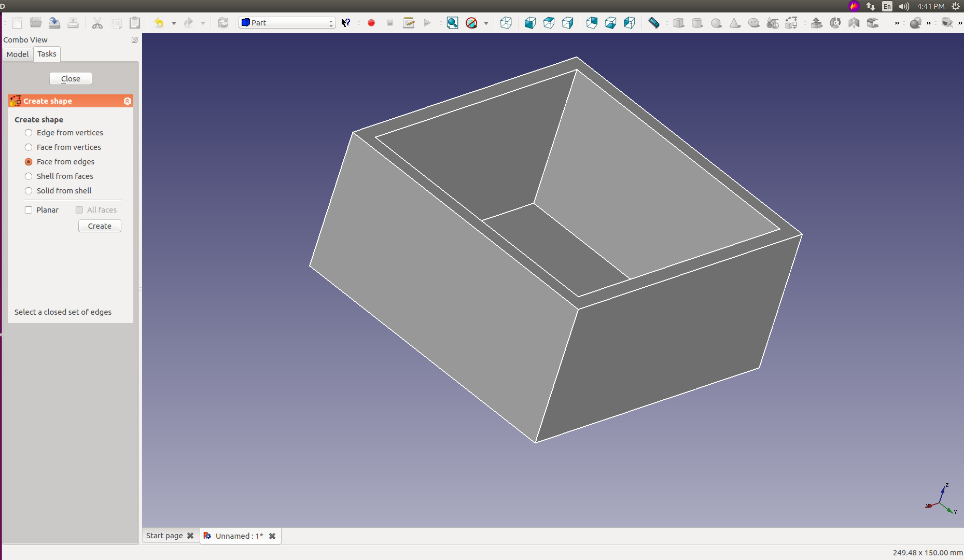
Task: Select the Fit All zoom tool
Action: 452,23
